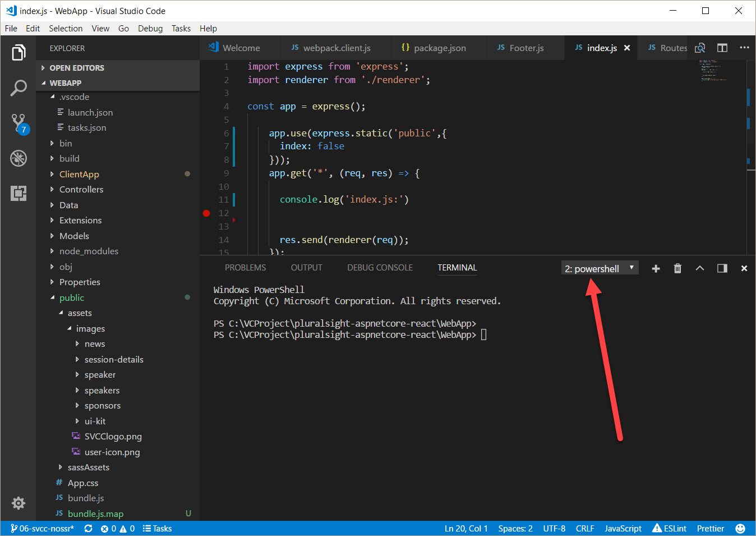Close the terminal panel
This screenshot has width=756, height=536.
pyautogui.click(x=744, y=269)
